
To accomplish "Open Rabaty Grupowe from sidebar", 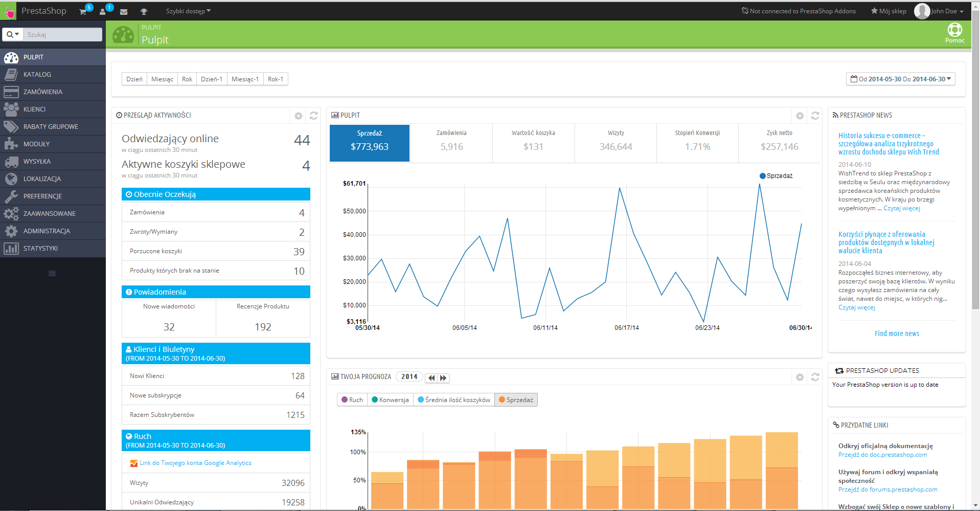I will click(x=53, y=127).
